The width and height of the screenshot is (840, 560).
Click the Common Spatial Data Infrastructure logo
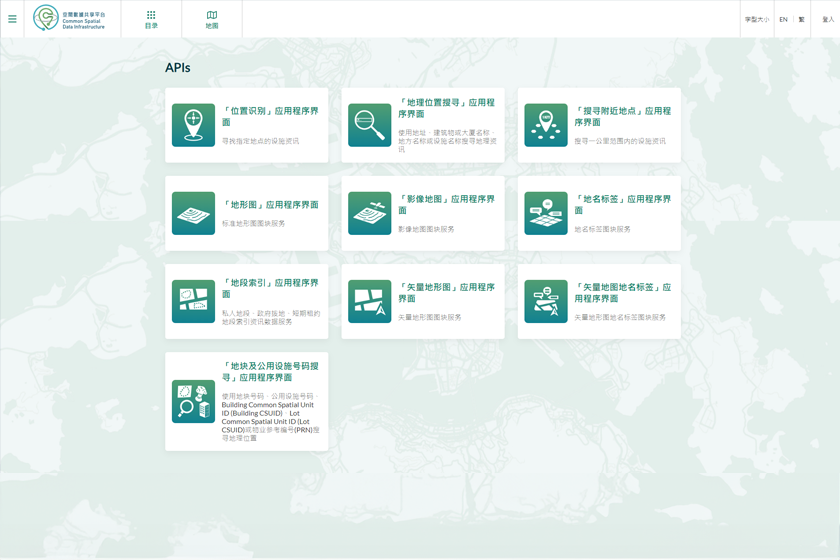coord(70,18)
